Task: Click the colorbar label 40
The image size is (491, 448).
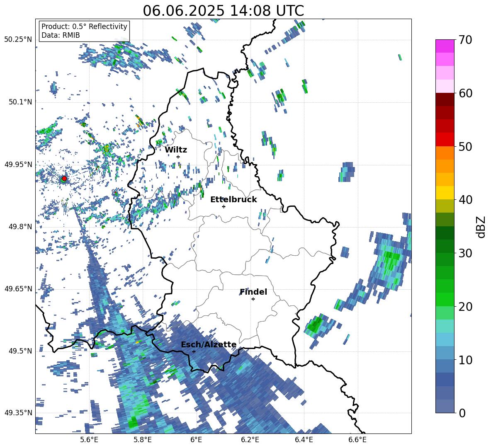Action: pyautogui.click(x=465, y=200)
